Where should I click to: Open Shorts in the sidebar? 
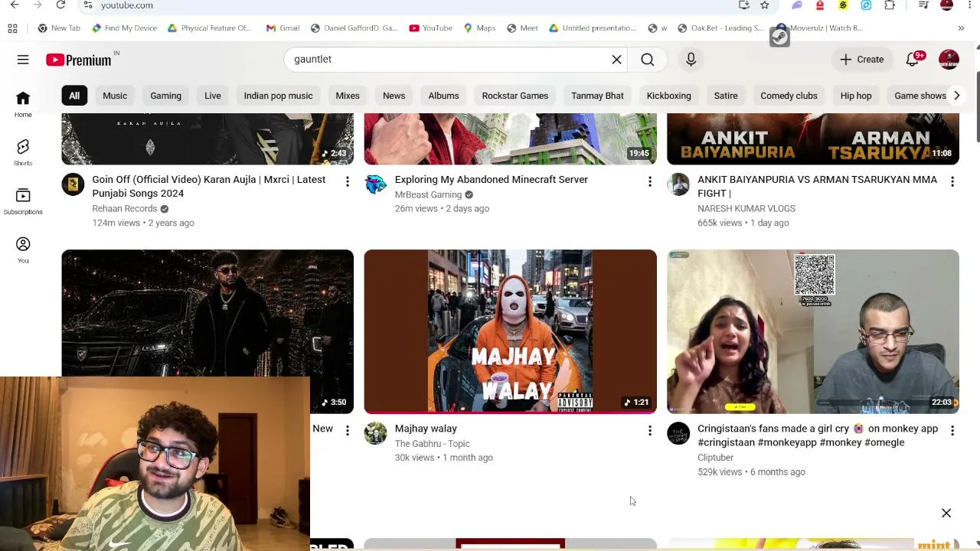tap(23, 152)
